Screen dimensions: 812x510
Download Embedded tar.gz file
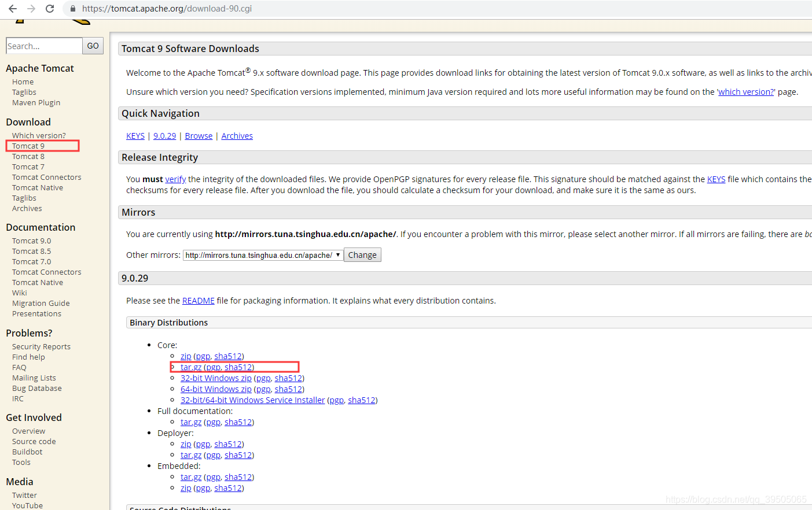pyautogui.click(x=191, y=477)
